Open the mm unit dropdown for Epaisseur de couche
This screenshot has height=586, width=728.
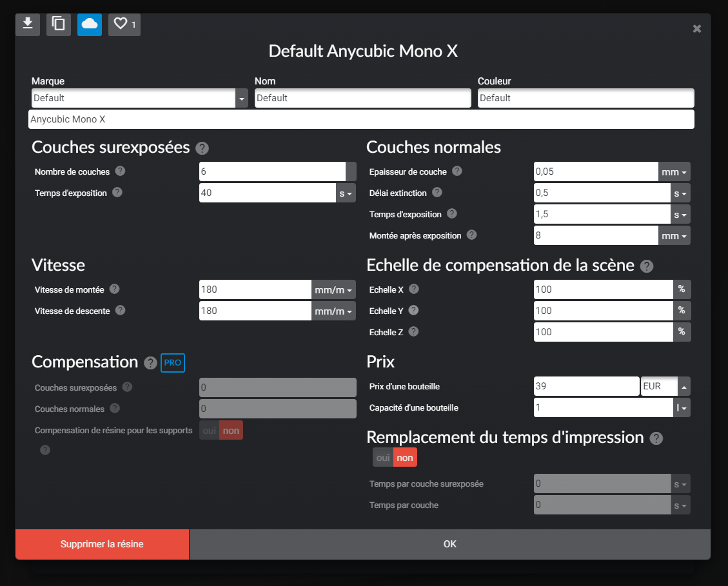tap(674, 172)
